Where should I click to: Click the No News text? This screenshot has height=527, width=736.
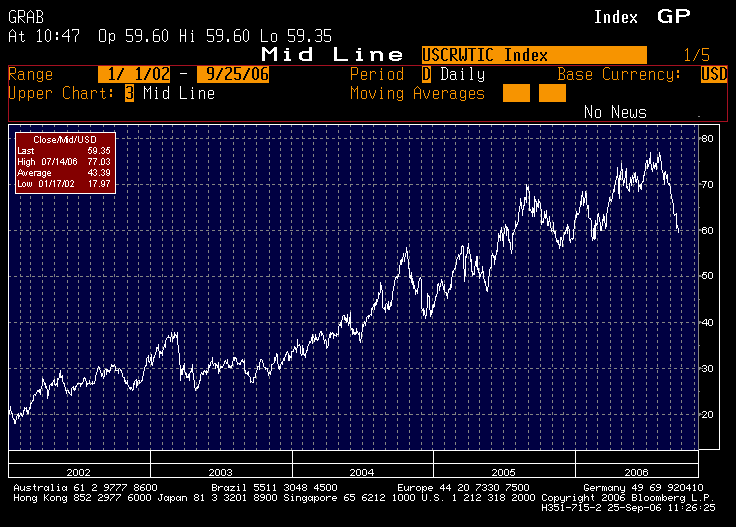[x=614, y=112]
